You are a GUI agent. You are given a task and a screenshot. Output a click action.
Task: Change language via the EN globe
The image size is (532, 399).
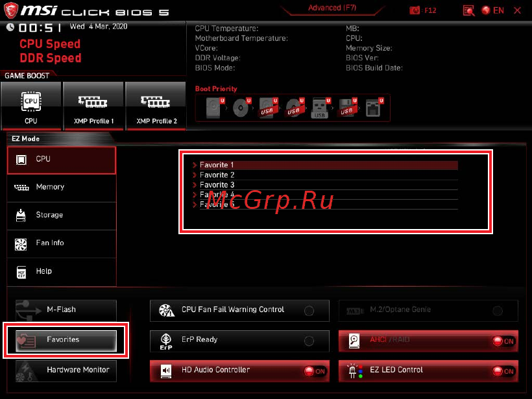(x=492, y=10)
